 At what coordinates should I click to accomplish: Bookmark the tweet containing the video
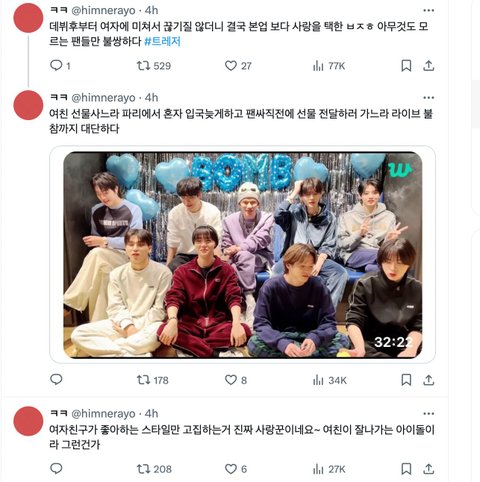tap(406, 380)
